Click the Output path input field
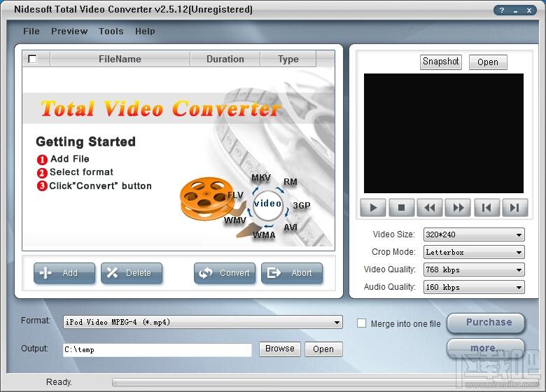Screen dimensions: 546x392 point(157,350)
